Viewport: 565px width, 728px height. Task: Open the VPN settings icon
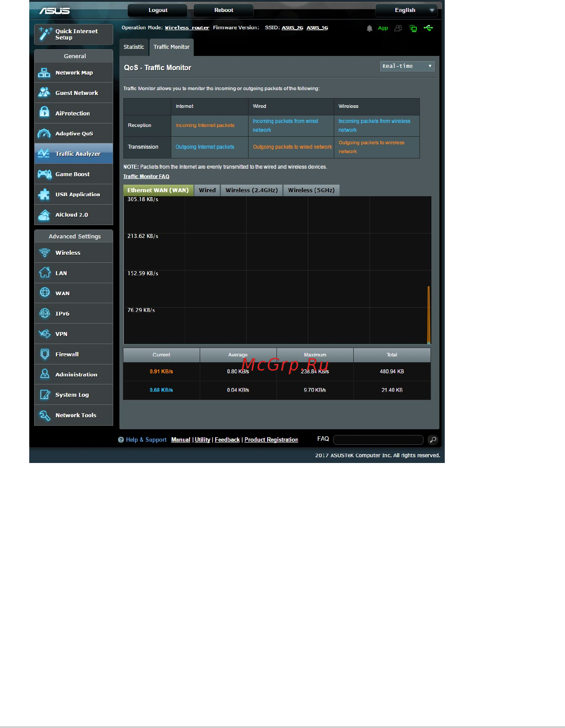pos(44,333)
